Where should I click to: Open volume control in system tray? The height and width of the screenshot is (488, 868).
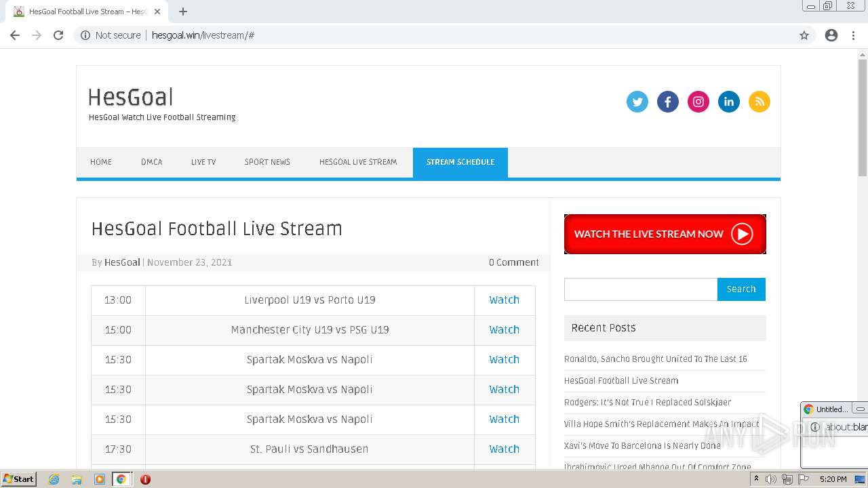coord(771,479)
